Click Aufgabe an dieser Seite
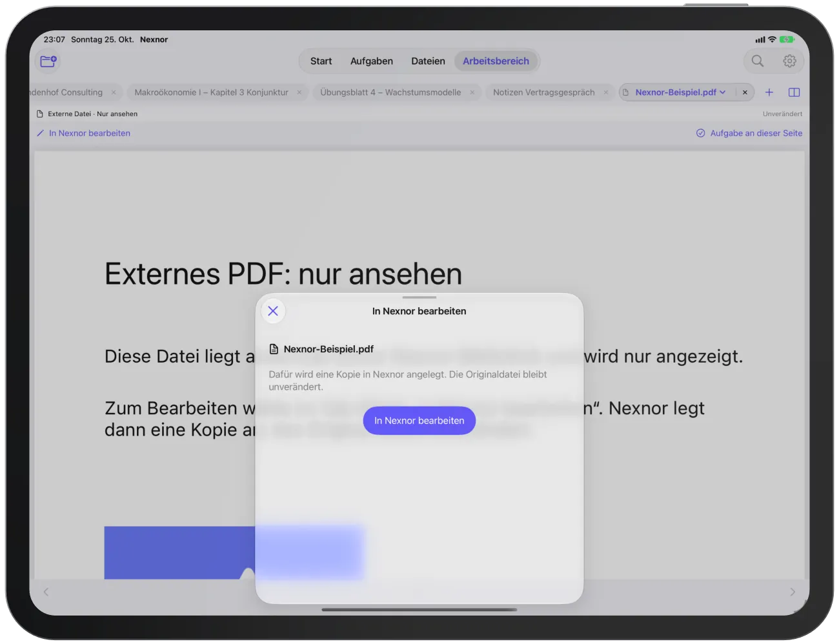The image size is (839, 644). 749,133
